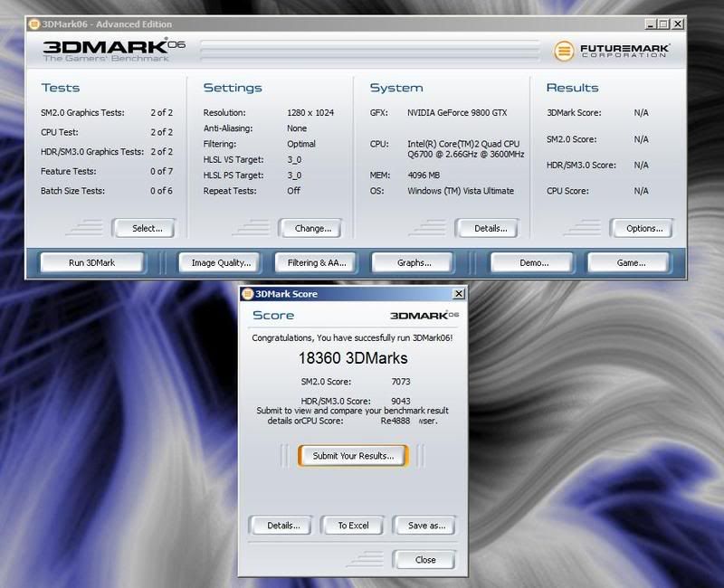The height and width of the screenshot is (588, 724).
Task: Open the Image Quality tool
Action: pyautogui.click(x=220, y=262)
